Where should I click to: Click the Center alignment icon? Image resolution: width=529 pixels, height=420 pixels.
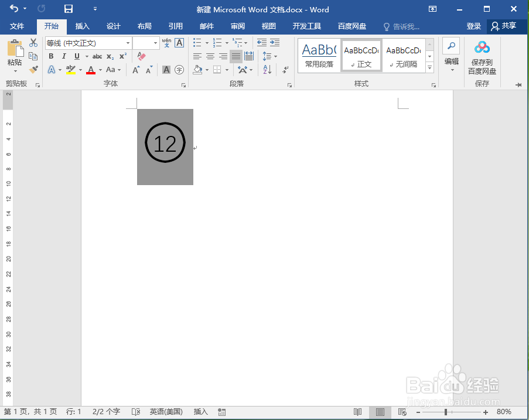click(210, 56)
